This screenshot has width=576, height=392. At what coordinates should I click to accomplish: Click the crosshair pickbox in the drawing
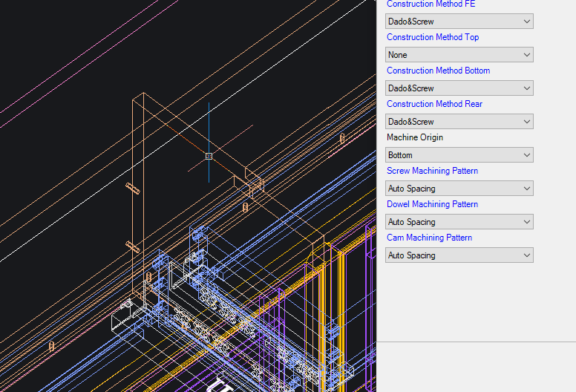[209, 156]
